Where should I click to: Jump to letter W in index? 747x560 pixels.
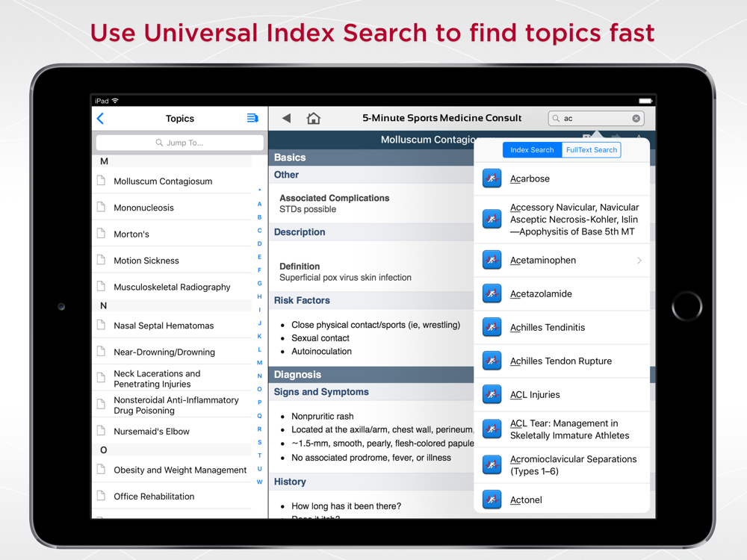pos(260,482)
